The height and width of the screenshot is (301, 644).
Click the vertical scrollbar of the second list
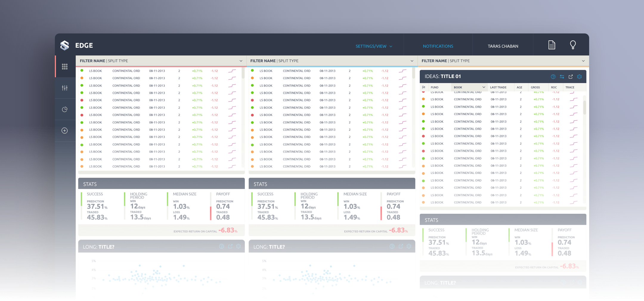coord(414,73)
